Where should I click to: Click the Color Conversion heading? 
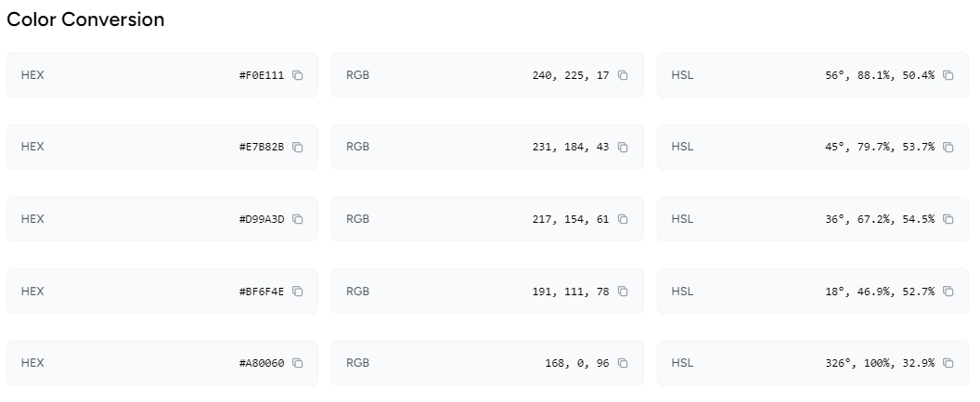[x=85, y=19]
